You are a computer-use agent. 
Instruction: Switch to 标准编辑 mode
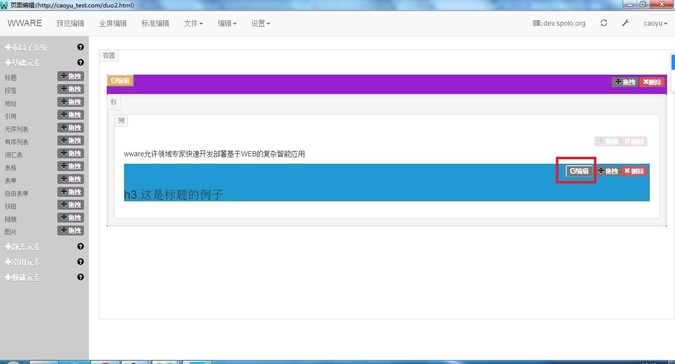[x=155, y=23]
